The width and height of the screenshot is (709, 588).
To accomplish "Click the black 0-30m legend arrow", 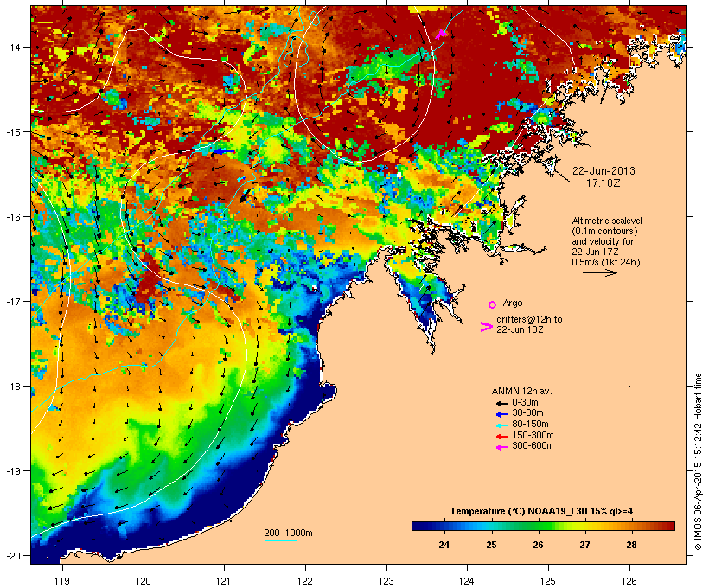I will pos(502,404).
